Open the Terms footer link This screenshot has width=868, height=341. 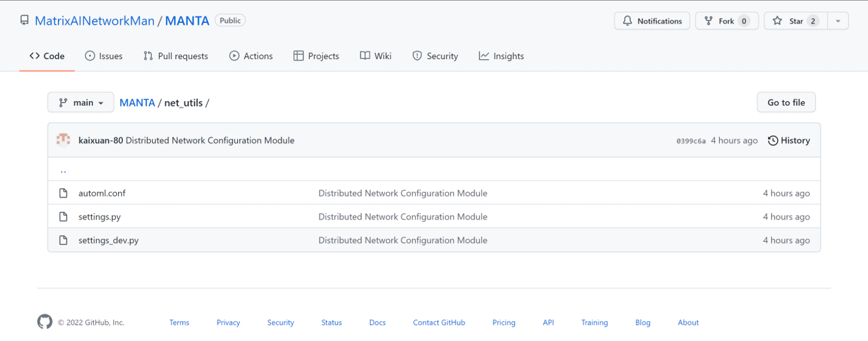point(179,322)
